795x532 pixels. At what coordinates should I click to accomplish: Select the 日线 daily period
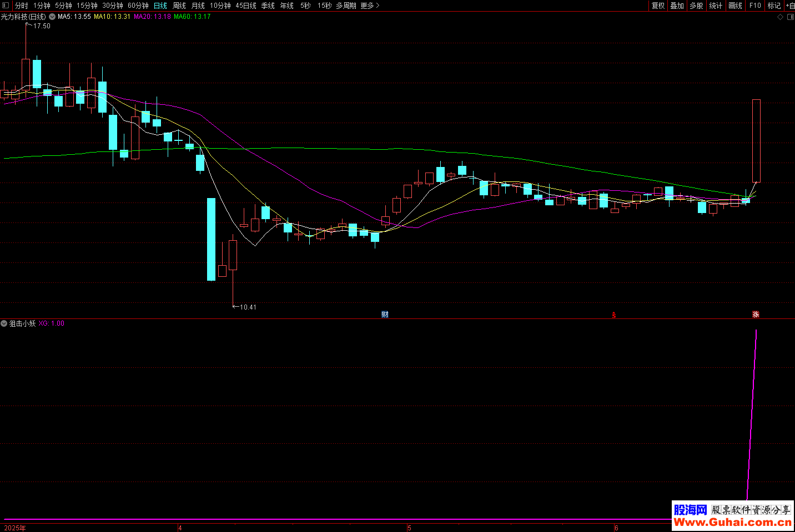coord(160,6)
